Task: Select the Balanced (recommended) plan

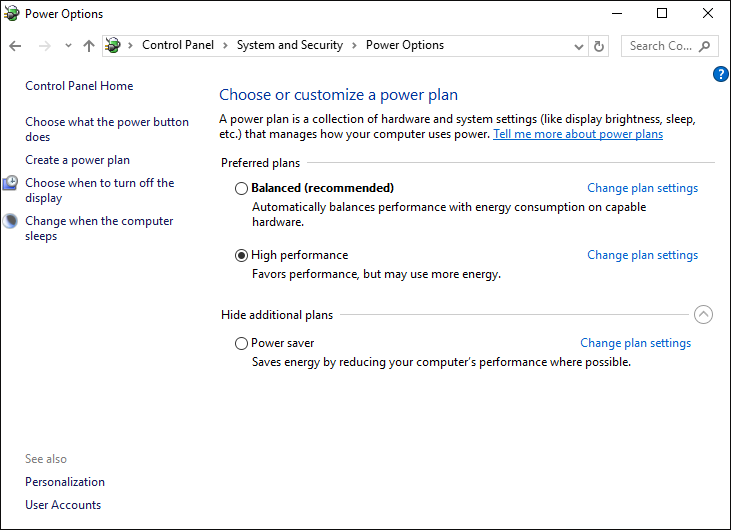Action: tap(241, 188)
